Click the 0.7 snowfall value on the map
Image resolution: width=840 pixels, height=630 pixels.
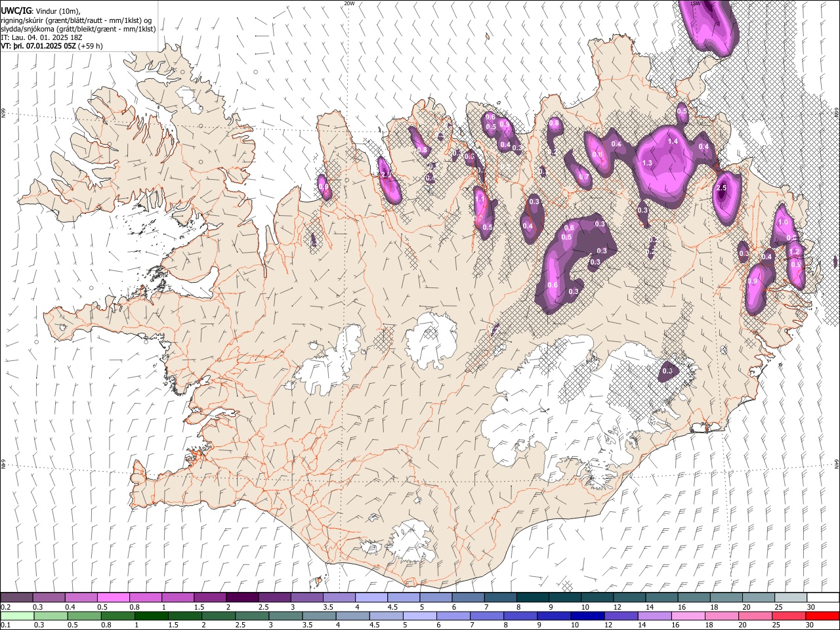[x=583, y=177]
